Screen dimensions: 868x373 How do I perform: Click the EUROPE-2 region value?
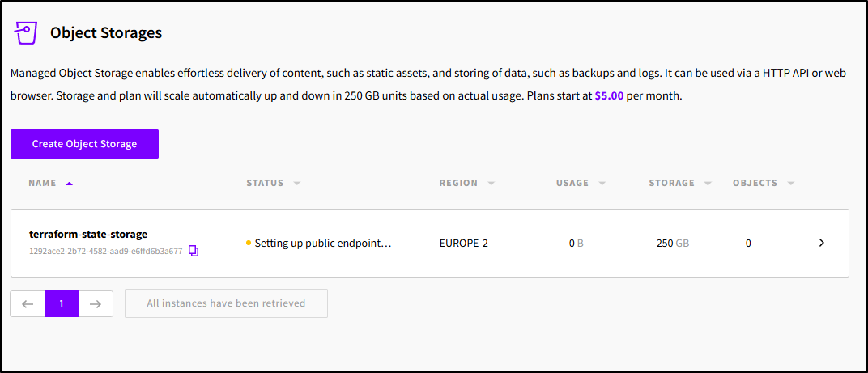[x=463, y=243]
